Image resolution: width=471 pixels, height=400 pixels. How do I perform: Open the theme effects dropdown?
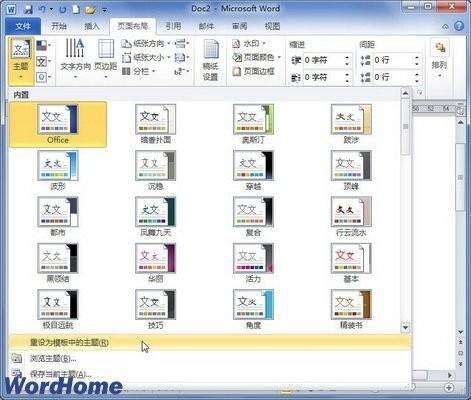(43, 77)
